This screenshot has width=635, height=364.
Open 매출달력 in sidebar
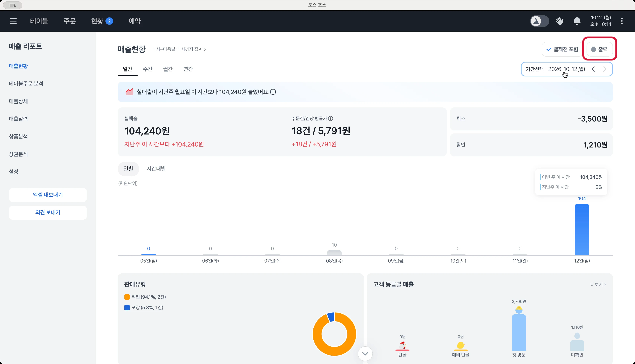coord(18,119)
